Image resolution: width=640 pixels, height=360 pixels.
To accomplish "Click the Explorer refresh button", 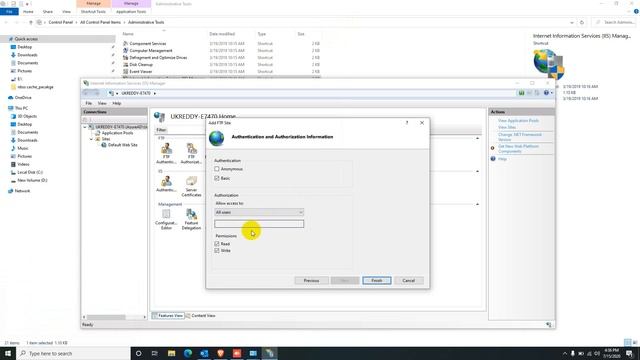I will coord(582,22).
